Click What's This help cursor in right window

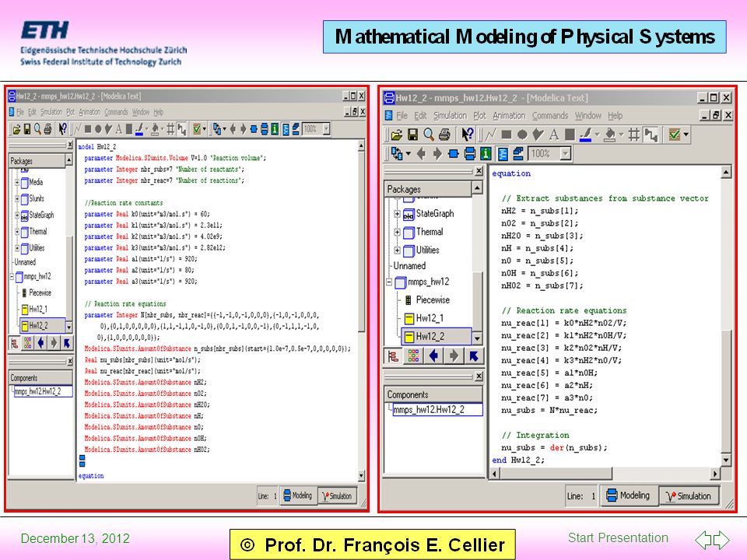468,135
